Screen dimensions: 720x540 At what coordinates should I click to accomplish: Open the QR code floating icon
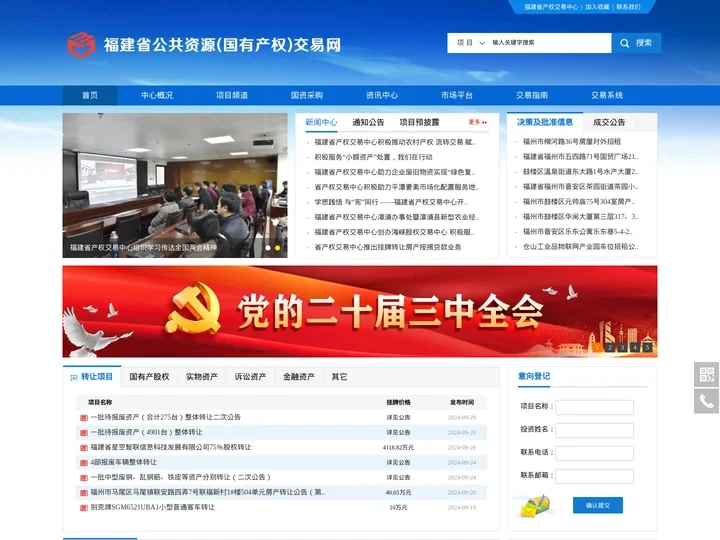pyautogui.click(x=707, y=374)
